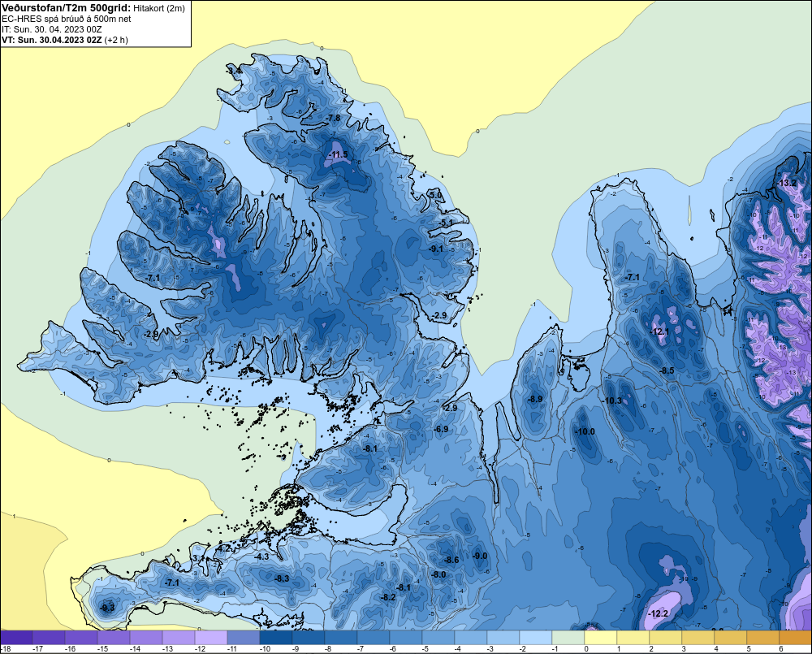Viewport: 812px width, 654px height.
Task: Select legend swatch above the -16 label
Action: click(81, 638)
